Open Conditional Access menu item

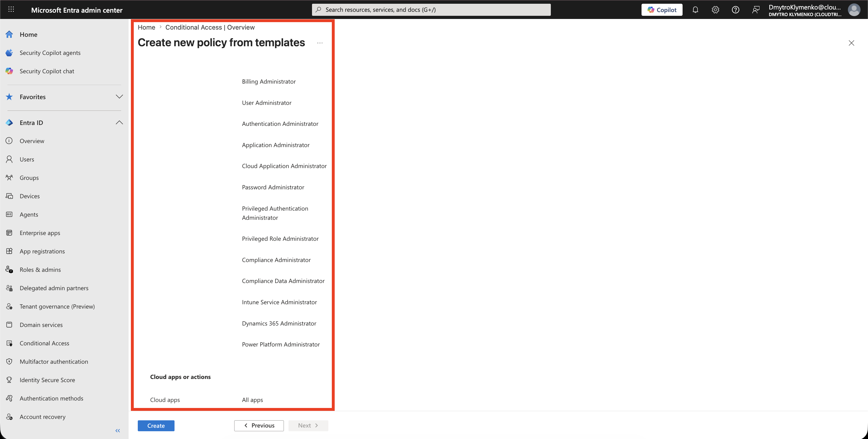[x=44, y=343]
